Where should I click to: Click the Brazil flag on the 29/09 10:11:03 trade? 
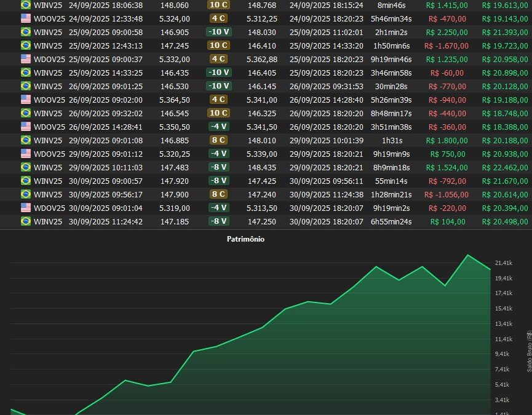(26, 167)
